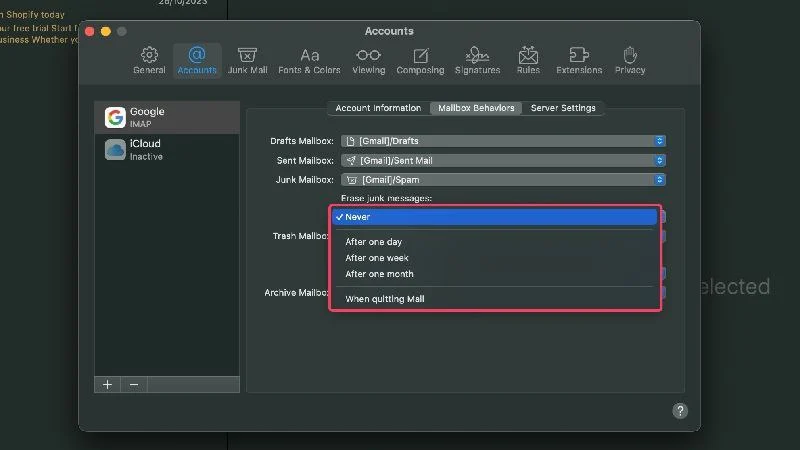The width and height of the screenshot is (800, 450).
Task: Switch to the Server Settings tab
Action: click(563, 108)
